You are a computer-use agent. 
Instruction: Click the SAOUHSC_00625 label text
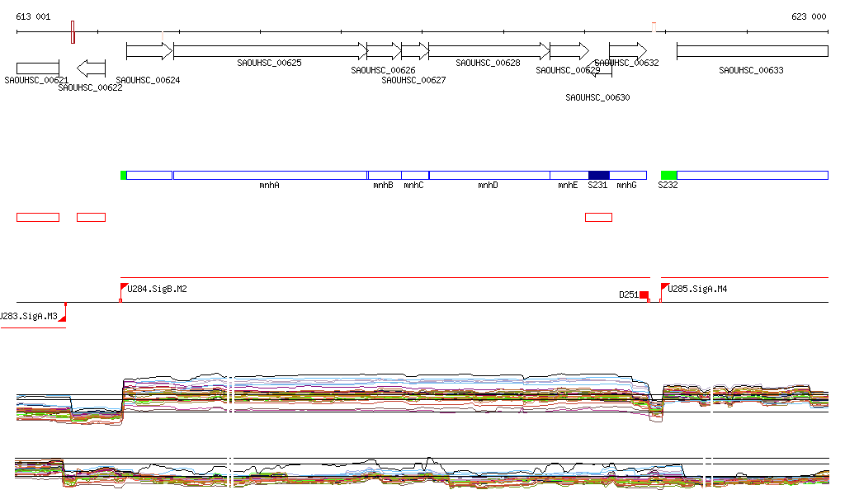[x=270, y=63]
